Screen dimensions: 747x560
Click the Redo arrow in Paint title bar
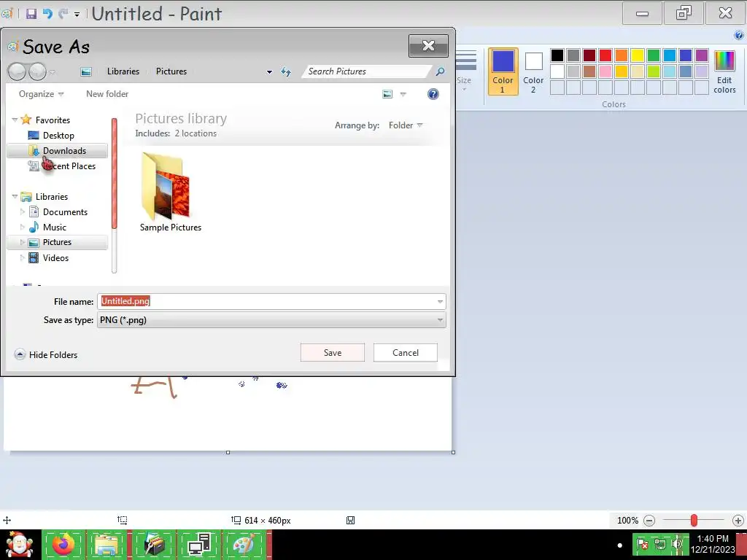click(x=63, y=14)
